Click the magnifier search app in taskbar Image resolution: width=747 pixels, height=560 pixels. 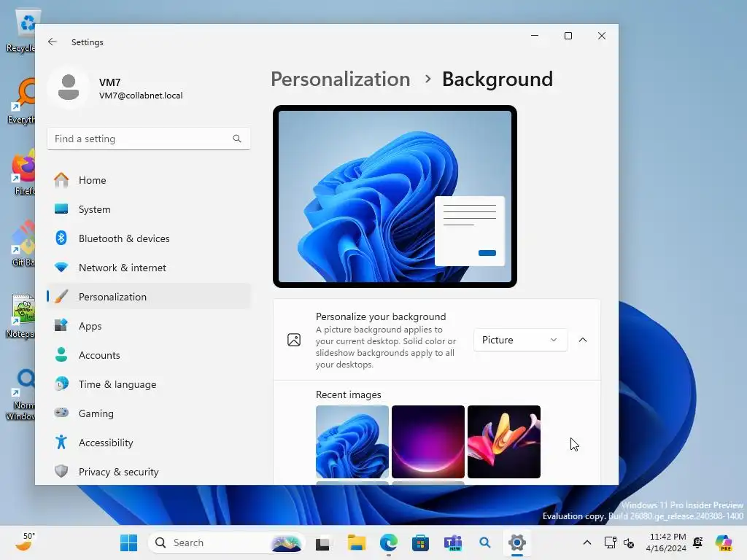tap(485, 542)
